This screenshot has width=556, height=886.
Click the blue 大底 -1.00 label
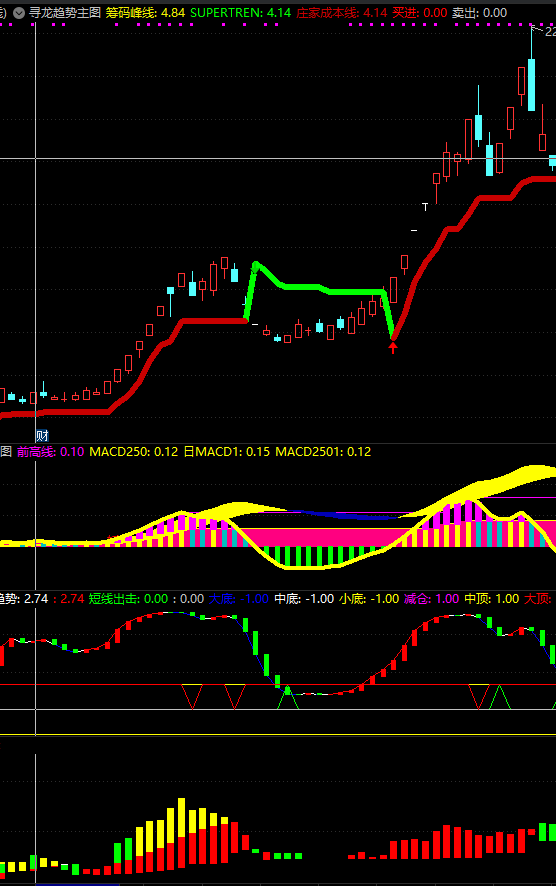238,598
